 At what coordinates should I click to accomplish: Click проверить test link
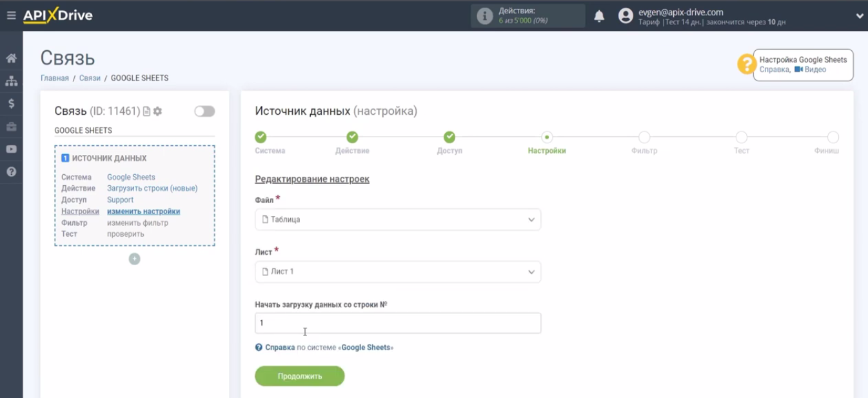(x=126, y=234)
